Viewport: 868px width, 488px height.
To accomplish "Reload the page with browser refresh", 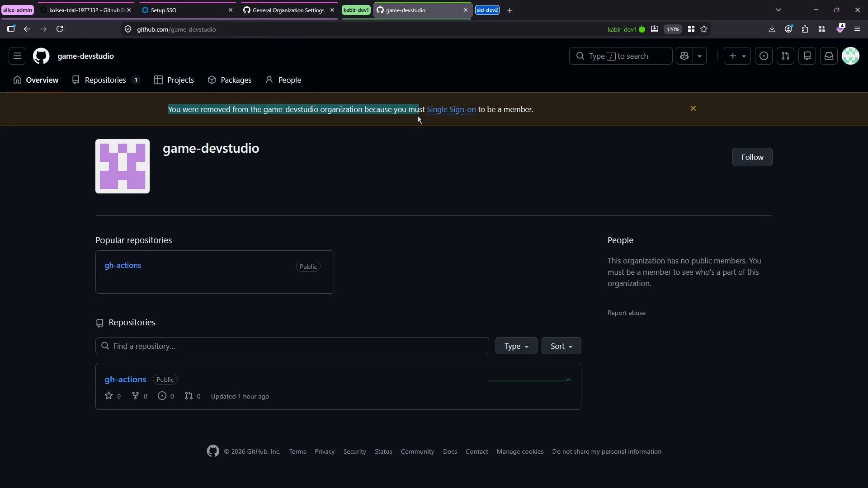I will coord(60,29).
